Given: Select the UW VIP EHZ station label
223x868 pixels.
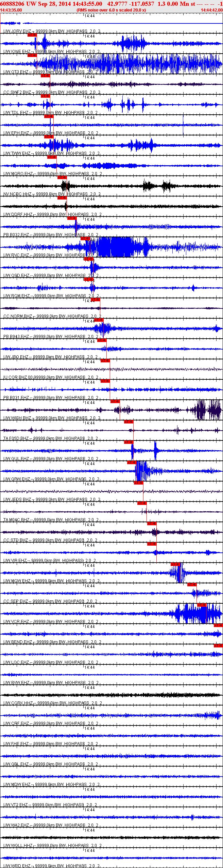Looking at the screenshot, I should tap(50, 561).
